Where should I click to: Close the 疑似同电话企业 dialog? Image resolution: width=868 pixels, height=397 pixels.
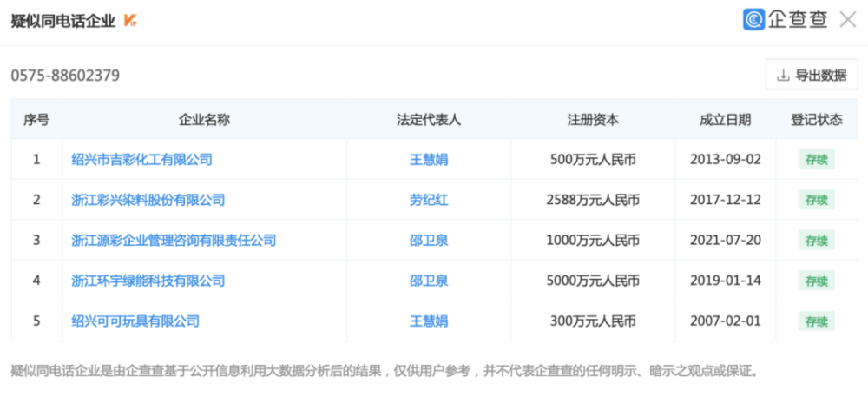tap(847, 20)
